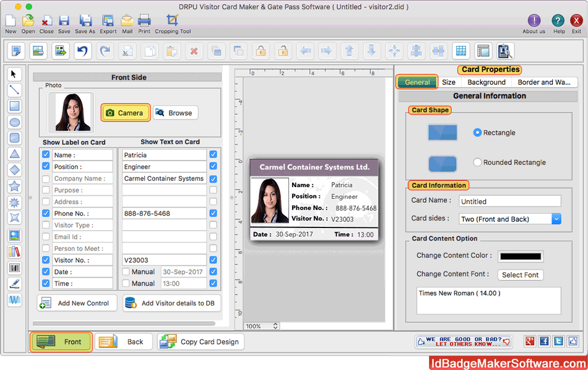Check the Manual checkbox for Date
This screenshot has width=588, height=370.
(x=126, y=271)
